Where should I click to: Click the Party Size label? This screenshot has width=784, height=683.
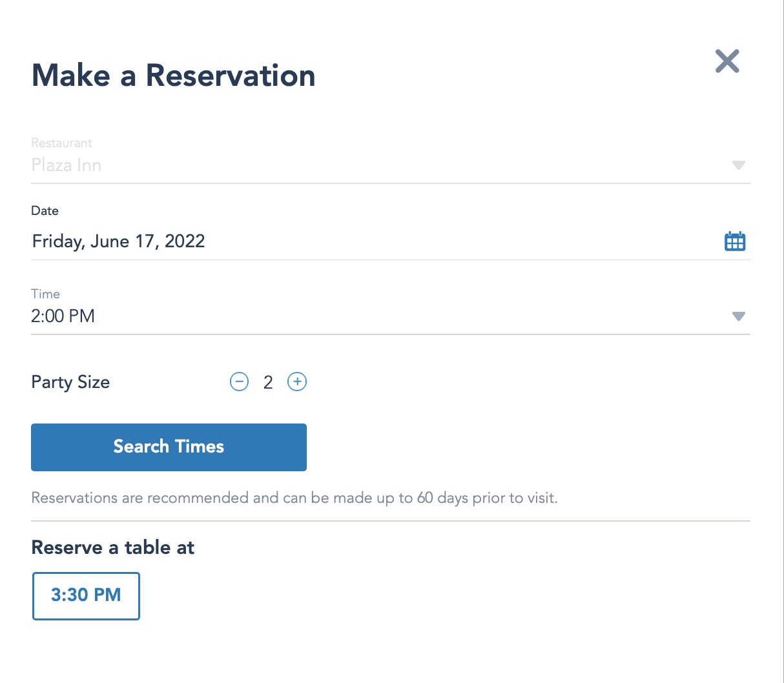click(70, 382)
